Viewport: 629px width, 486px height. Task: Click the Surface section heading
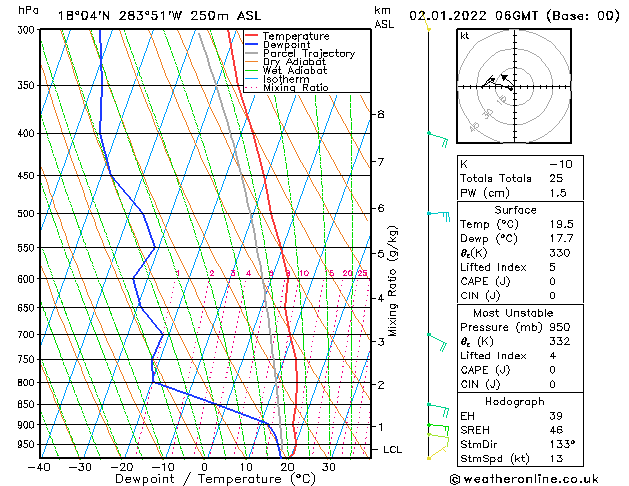pyautogui.click(x=515, y=210)
